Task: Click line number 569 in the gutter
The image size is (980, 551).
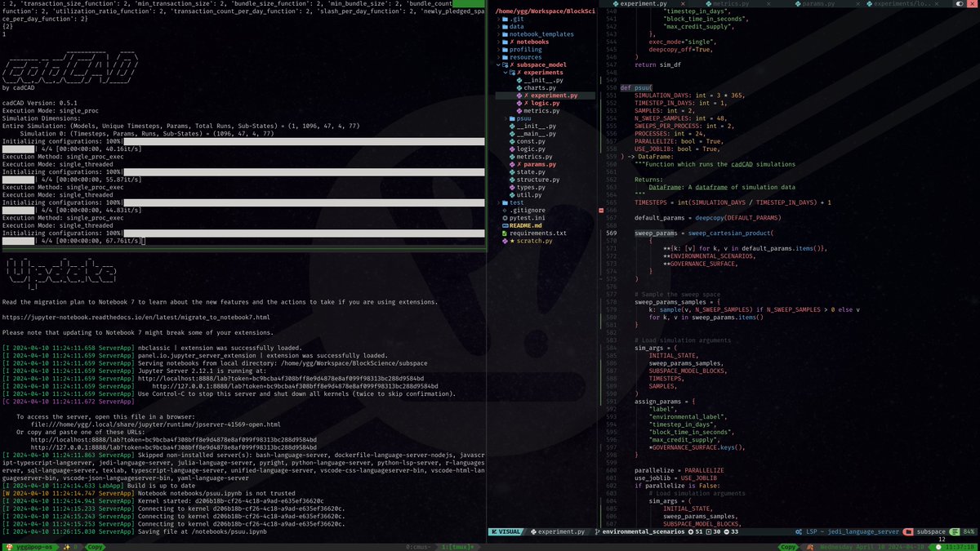Action: pyautogui.click(x=611, y=233)
